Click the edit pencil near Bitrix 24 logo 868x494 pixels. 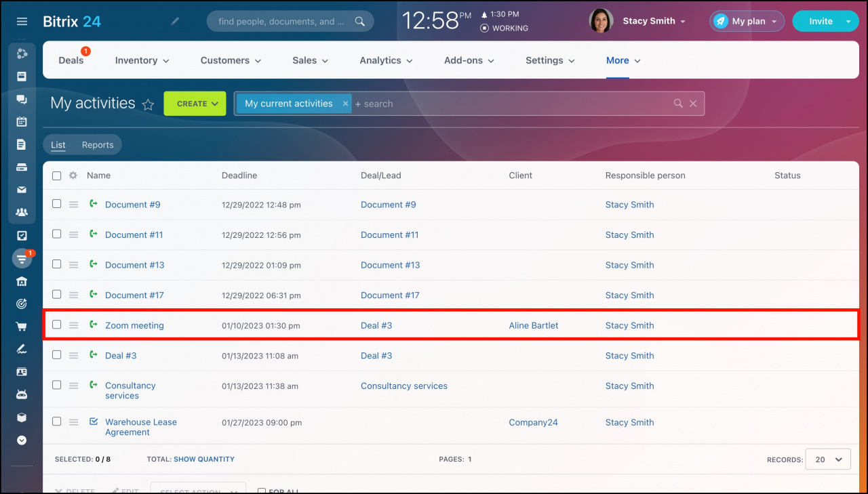pos(175,22)
